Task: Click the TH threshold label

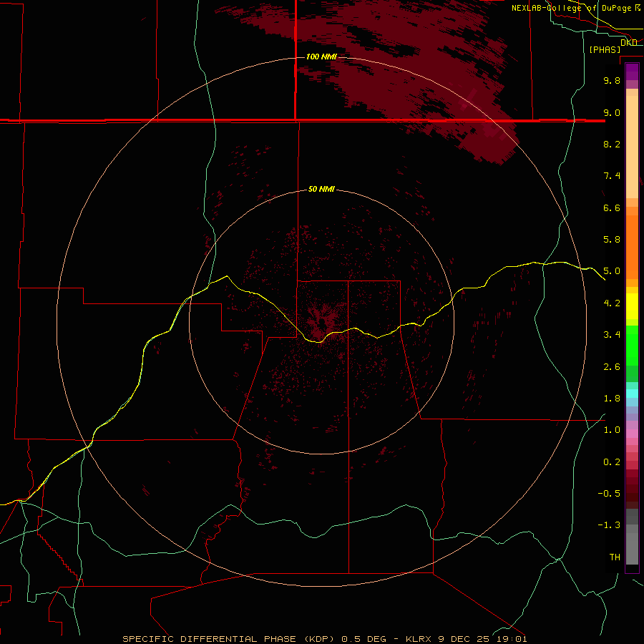Action: tap(615, 557)
